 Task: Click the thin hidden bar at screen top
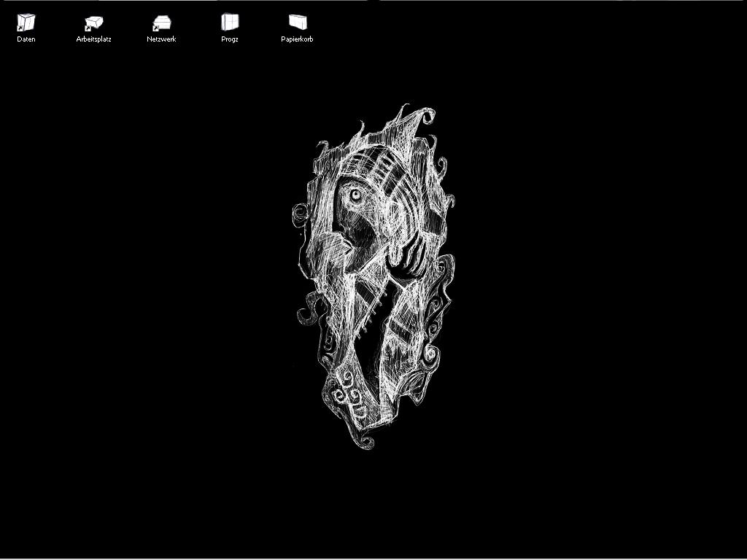(x=373, y=1)
